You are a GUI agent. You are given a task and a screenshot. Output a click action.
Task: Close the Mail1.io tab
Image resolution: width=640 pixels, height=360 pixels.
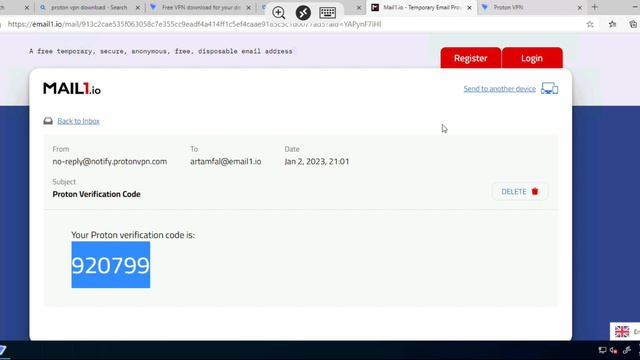469,8
